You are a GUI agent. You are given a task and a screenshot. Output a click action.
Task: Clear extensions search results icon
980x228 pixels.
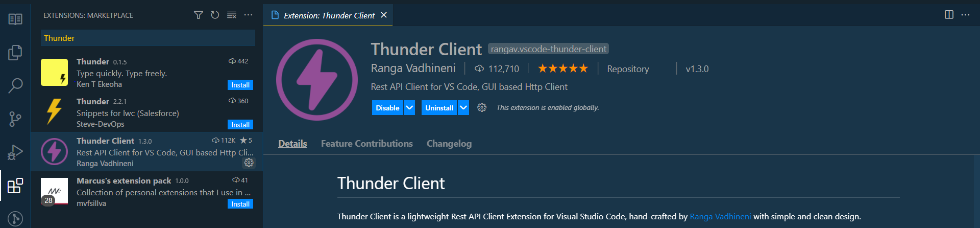tap(232, 15)
